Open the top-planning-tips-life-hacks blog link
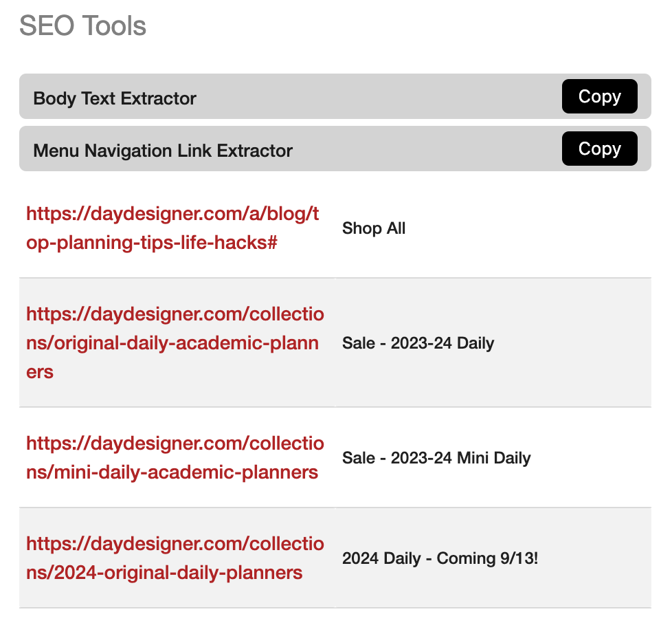The width and height of the screenshot is (672, 623). [172, 228]
